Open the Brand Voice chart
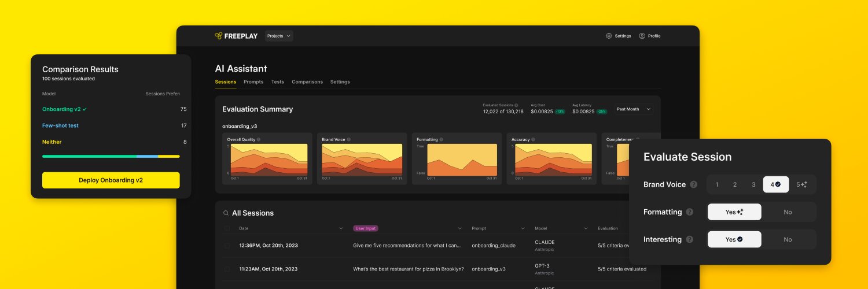The image size is (868, 289). point(362,159)
